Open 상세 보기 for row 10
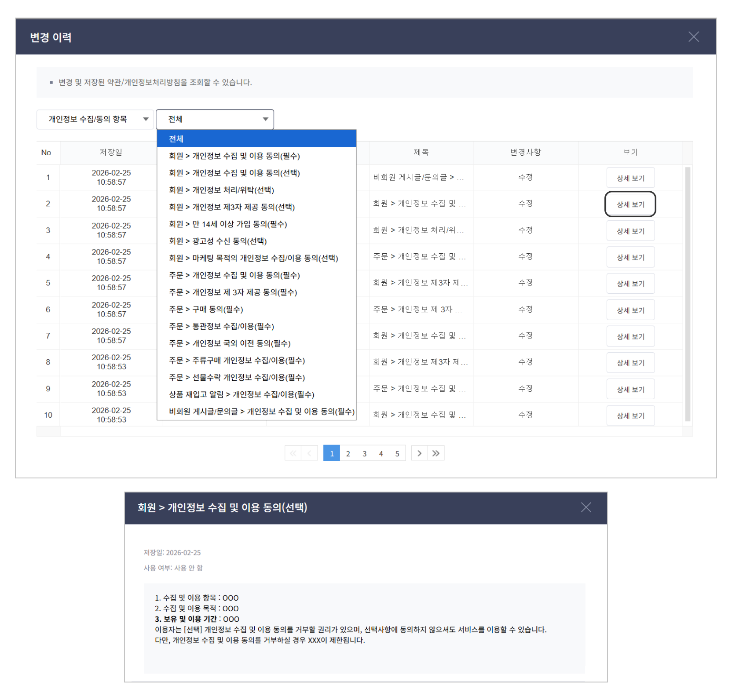The height and width of the screenshot is (700, 732). coord(630,416)
